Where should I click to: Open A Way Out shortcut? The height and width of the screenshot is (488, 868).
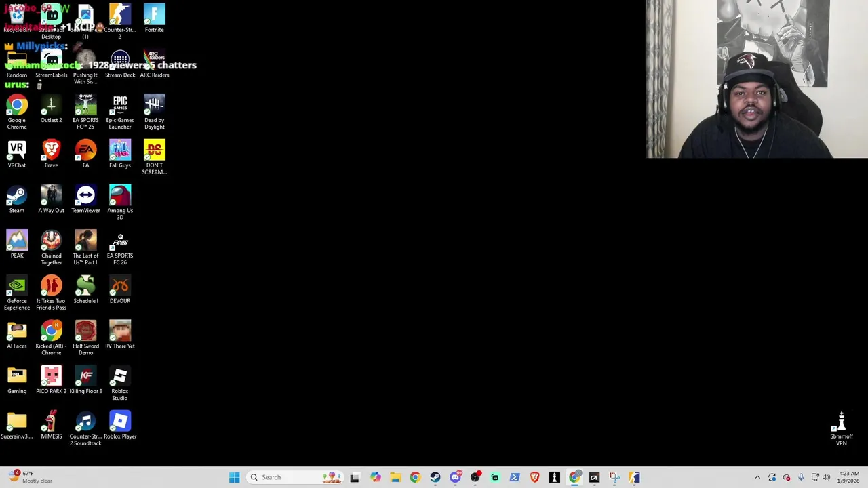click(51, 199)
